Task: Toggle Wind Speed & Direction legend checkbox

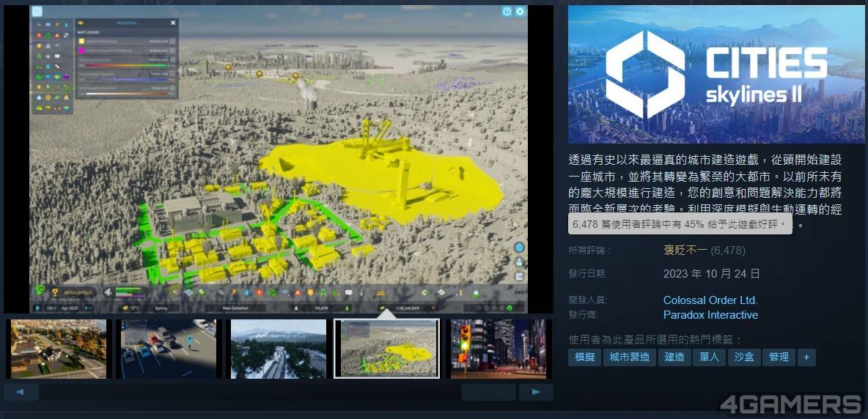Action: [173, 88]
